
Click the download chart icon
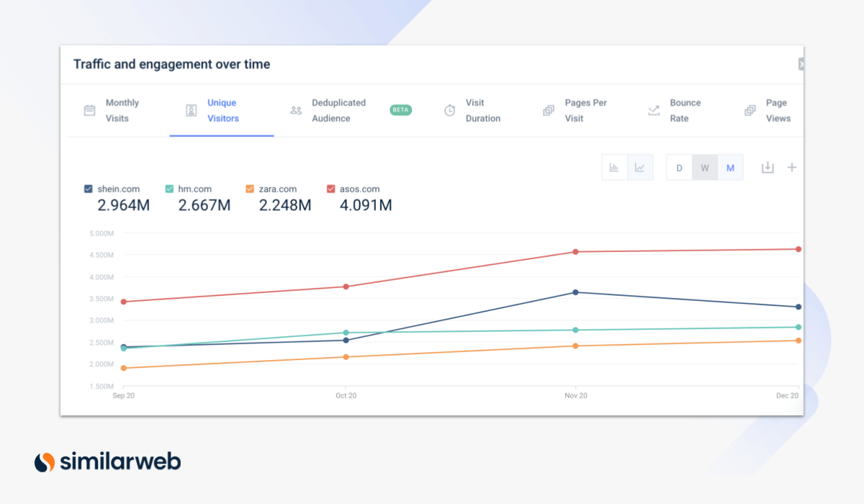tap(768, 168)
